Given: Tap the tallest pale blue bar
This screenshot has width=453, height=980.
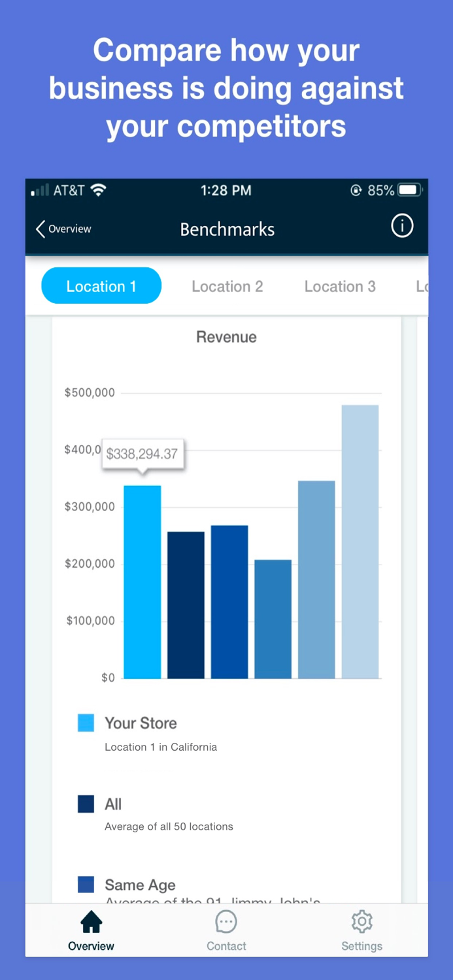Looking at the screenshot, I should point(360,542).
